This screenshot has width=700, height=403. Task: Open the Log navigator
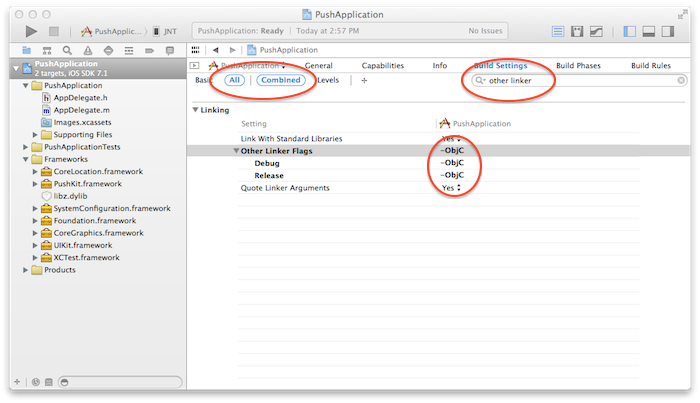coord(170,50)
